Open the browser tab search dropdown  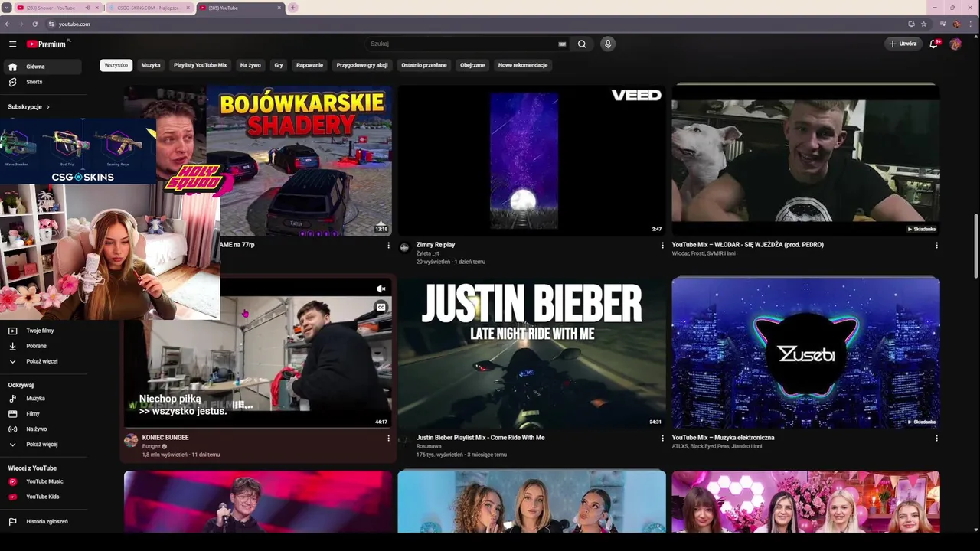(6, 8)
